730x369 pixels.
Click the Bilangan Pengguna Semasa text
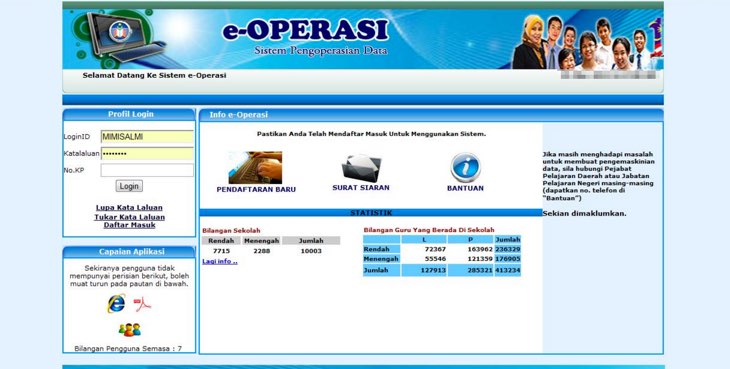click(128, 349)
